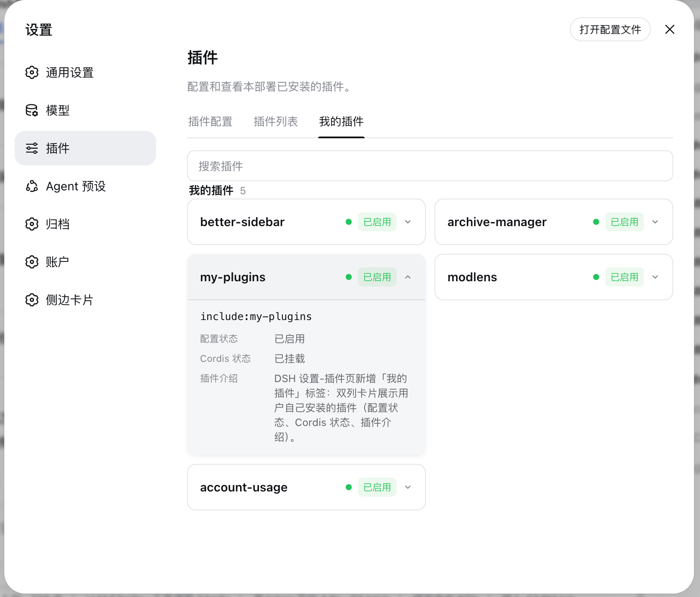Click the sliders icon beside 插件
The height and width of the screenshot is (597, 700).
(32, 148)
